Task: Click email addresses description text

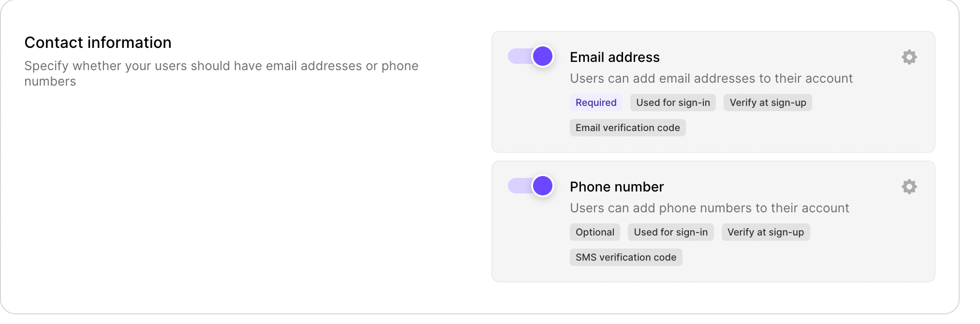Action: tap(711, 78)
